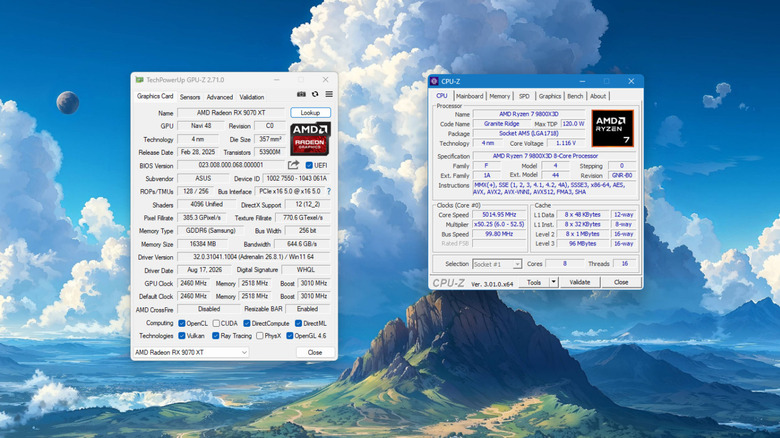Click the Memory Type value GDDR6 (Samsung)
The width and height of the screenshot is (780, 438).
(211, 230)
